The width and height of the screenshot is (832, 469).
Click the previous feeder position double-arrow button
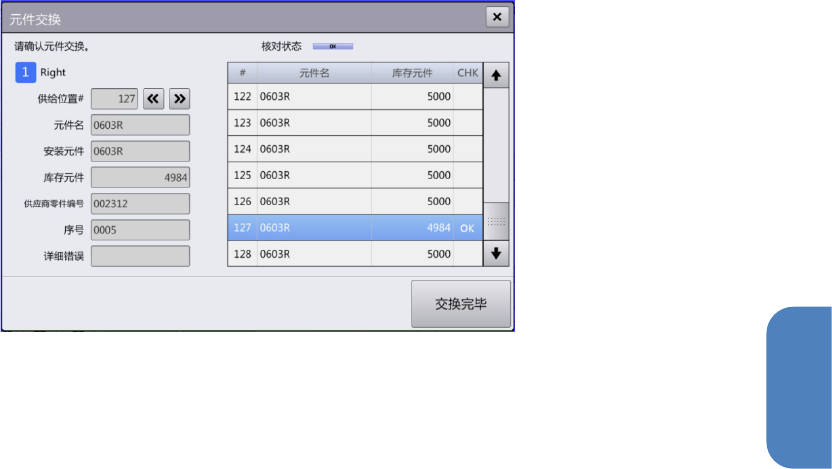pyautogui.click(x=153, y=99)
